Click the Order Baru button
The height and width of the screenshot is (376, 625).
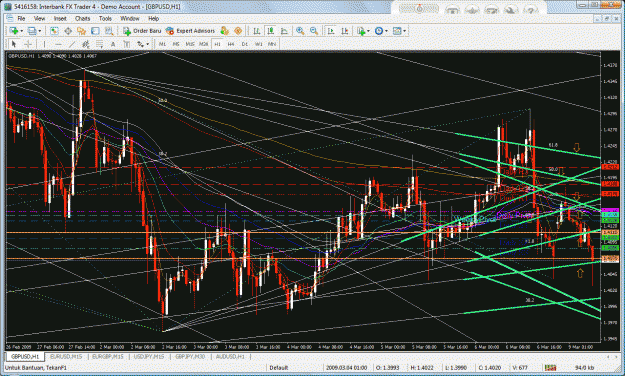coord(142,31)
